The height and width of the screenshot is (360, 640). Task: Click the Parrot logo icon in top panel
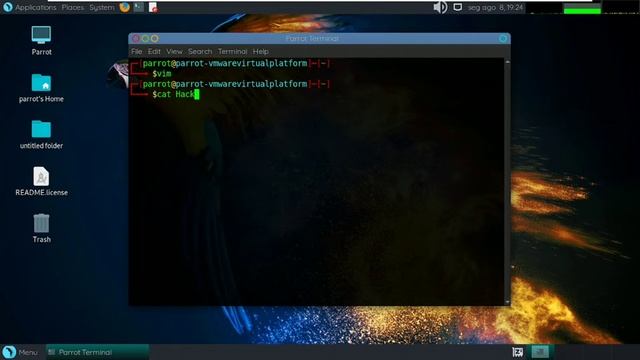(8, 7)
